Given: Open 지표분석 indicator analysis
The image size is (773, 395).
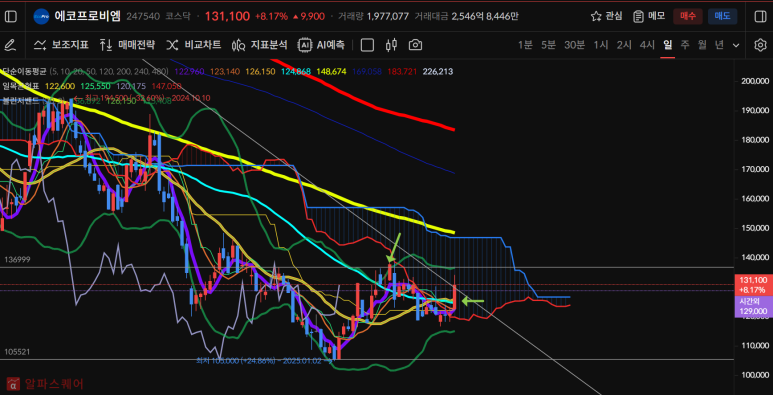Looking at the screenshot, I should click(x=259, y=45).
